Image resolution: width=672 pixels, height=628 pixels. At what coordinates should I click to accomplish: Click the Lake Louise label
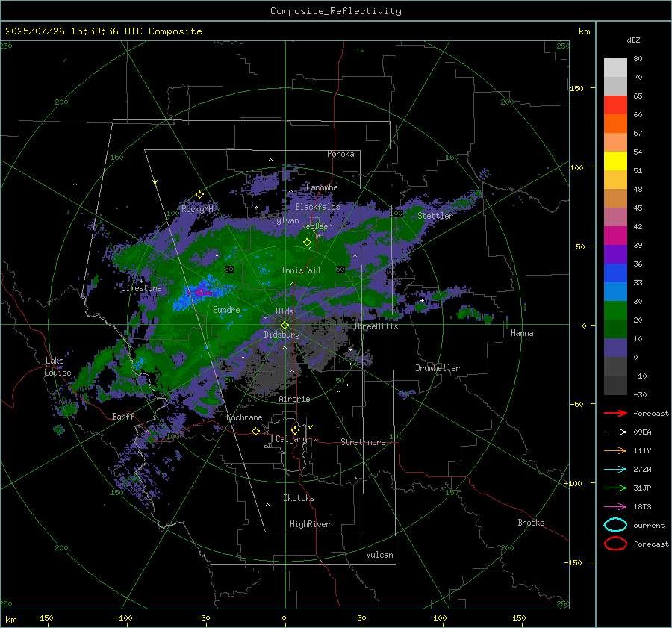click(57, 367)
